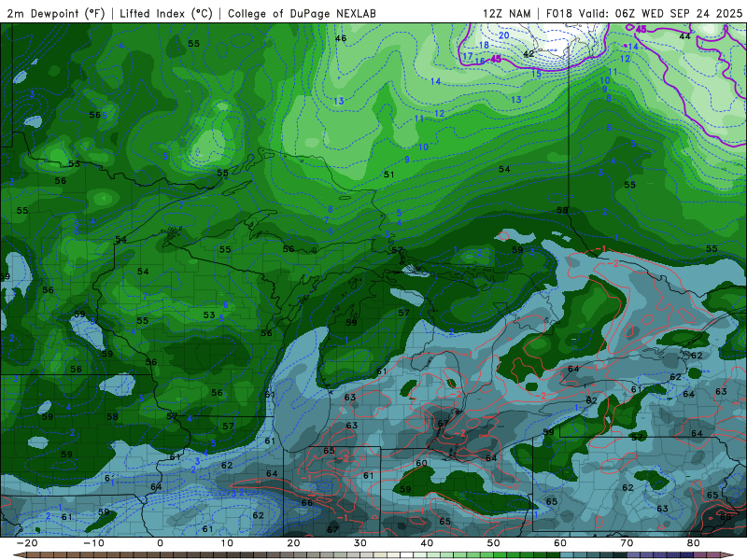Click the dewpoint value 42 on the map
Screen dimensions: 747x560
[529, 54]
